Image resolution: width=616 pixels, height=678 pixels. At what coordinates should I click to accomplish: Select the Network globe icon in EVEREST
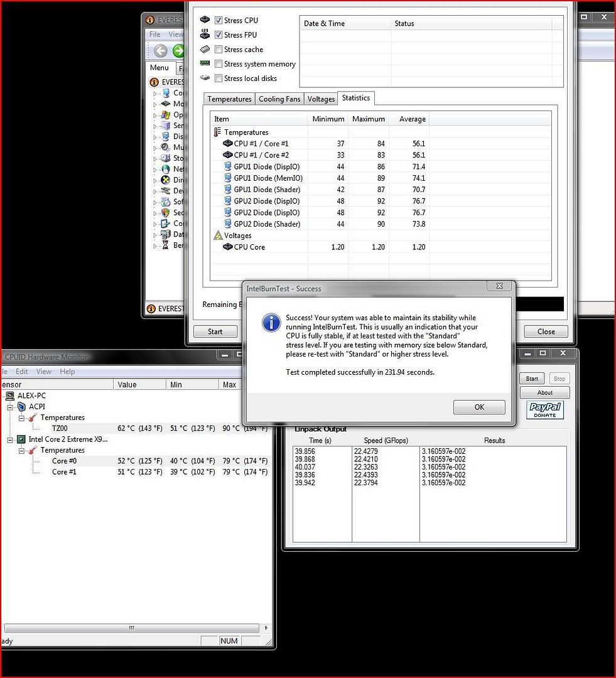(166, 169)
